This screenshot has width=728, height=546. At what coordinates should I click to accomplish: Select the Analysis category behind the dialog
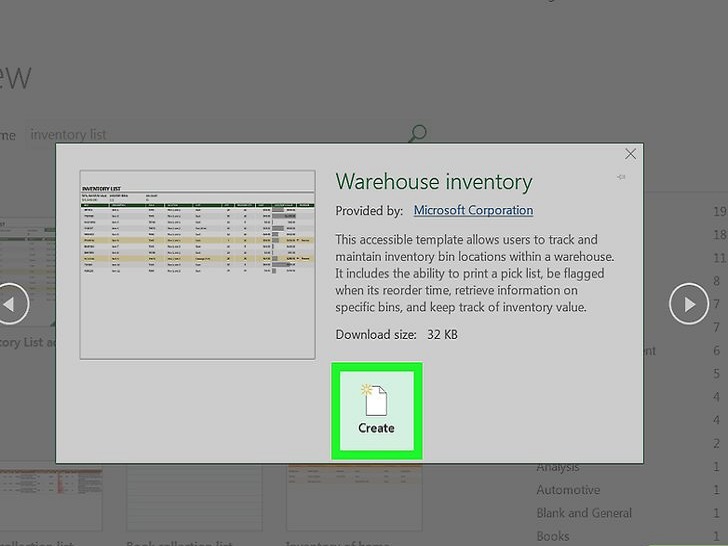(x=558, y=468)
